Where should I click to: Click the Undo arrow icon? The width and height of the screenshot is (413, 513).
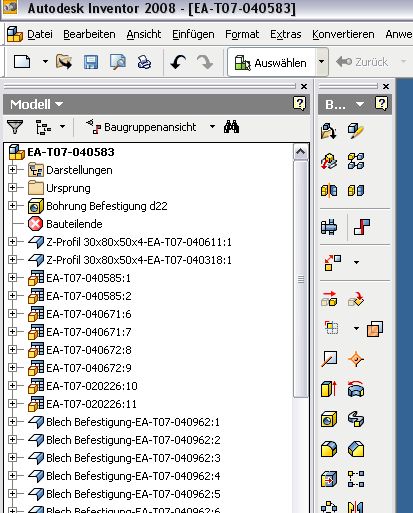[x=178, y=62]
